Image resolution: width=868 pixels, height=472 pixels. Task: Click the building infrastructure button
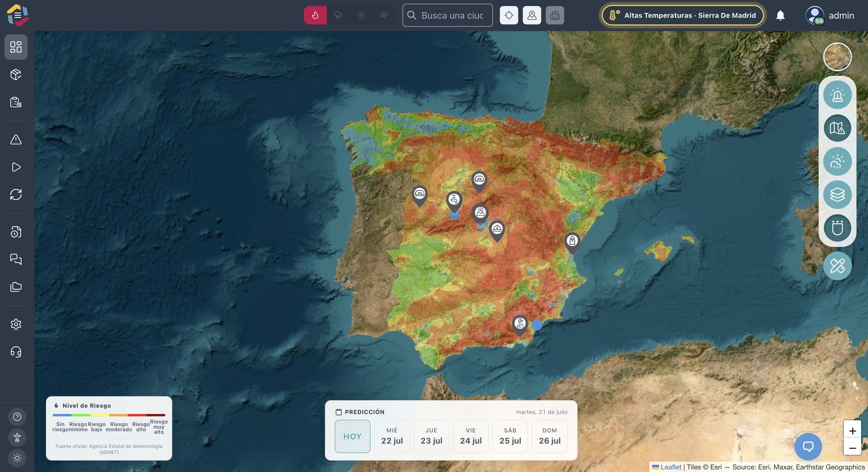(555, 15)
